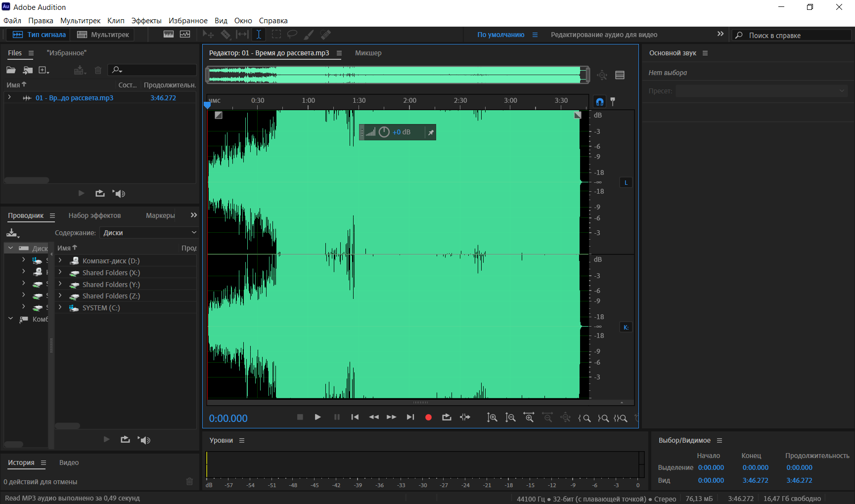The height and width of the screenshot is (504, 855).
Task: Select the Spot Healing Brush tool
Action: [x=325, y=35]
